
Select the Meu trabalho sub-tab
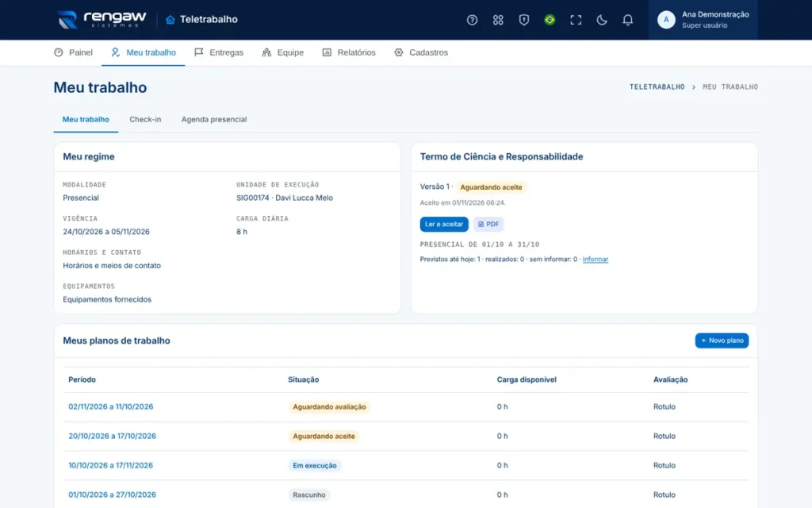pyautogui.click(x=86, y=119)
